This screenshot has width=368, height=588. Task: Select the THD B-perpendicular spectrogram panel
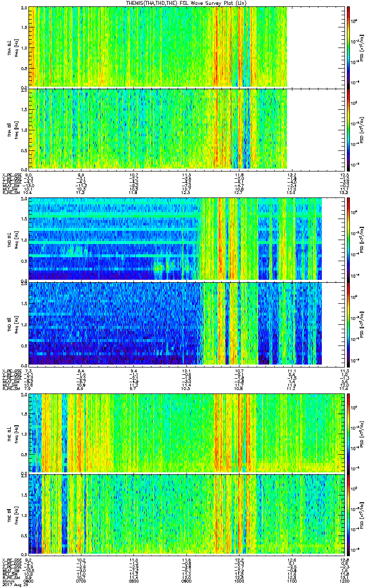click(x=187, y=239)
